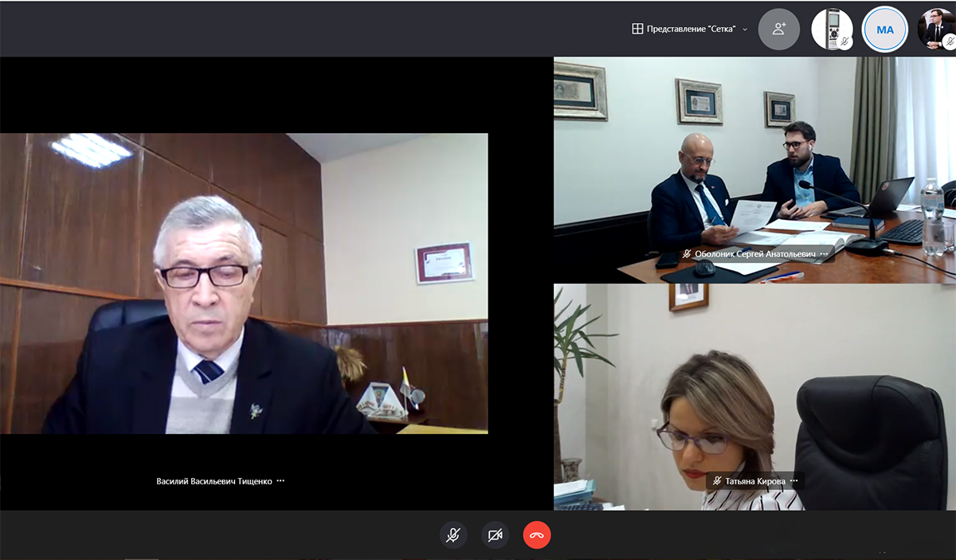Select the voice recorder participant avatar
The width and height of the screenshot is (956, 560).
tap(831, 29)
